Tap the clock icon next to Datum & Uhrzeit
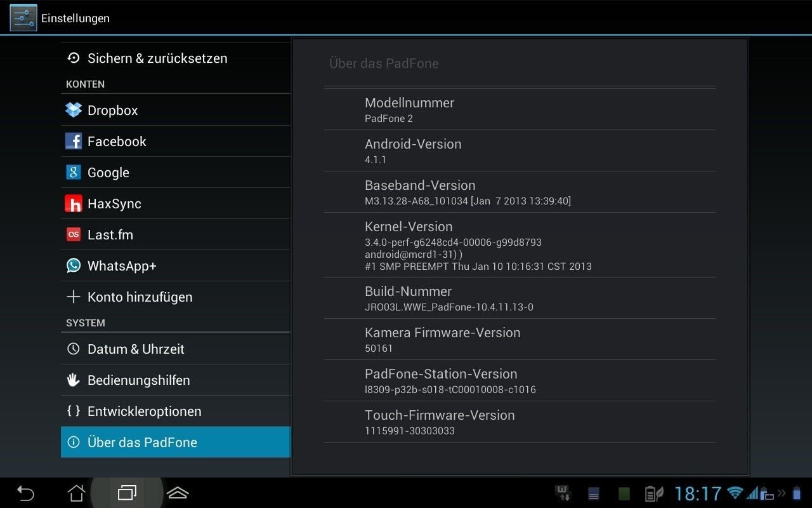 pyautogui.click(x=74, y=349)
